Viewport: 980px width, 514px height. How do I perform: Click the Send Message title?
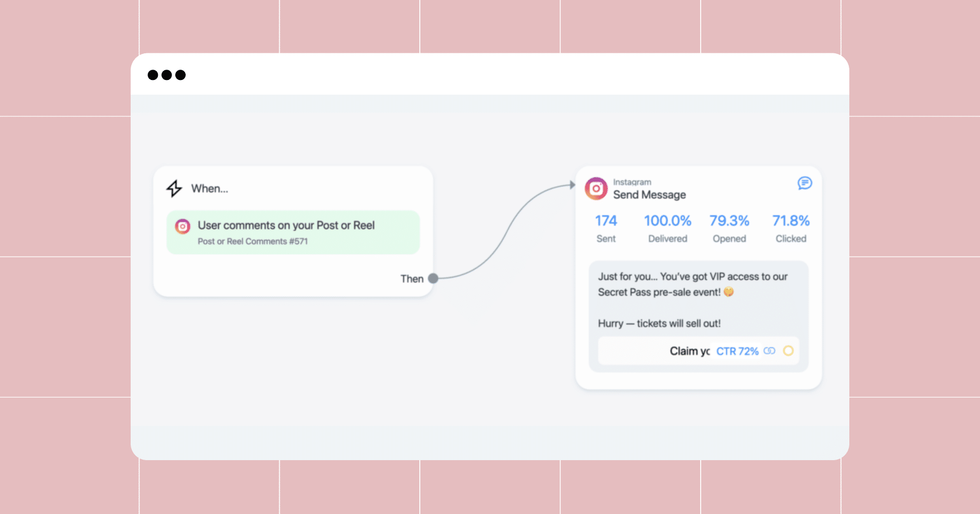(x=650, y=195)
